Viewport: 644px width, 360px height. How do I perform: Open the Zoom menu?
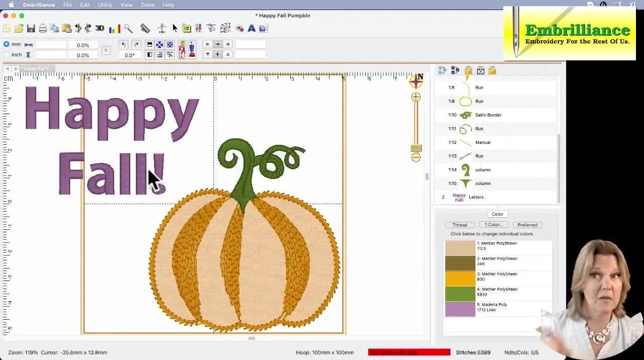(147, 5)
